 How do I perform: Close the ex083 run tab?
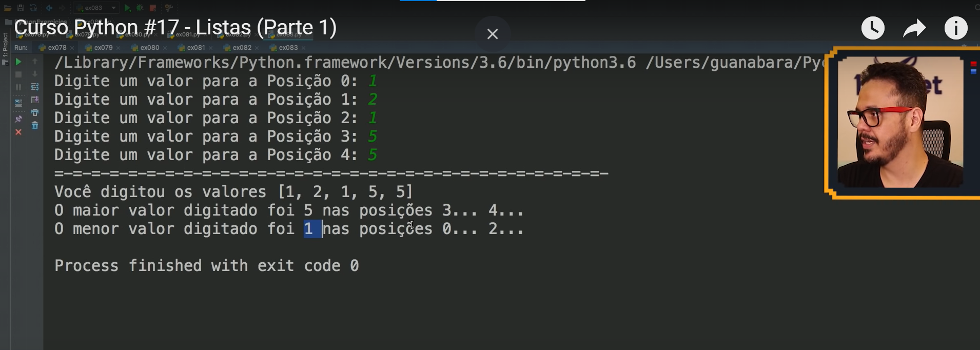click(304, 48)
